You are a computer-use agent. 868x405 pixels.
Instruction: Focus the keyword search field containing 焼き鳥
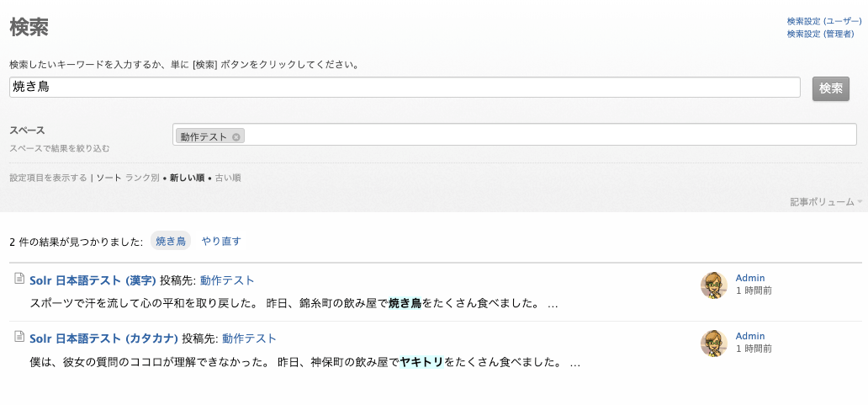[x=404, y=88]
